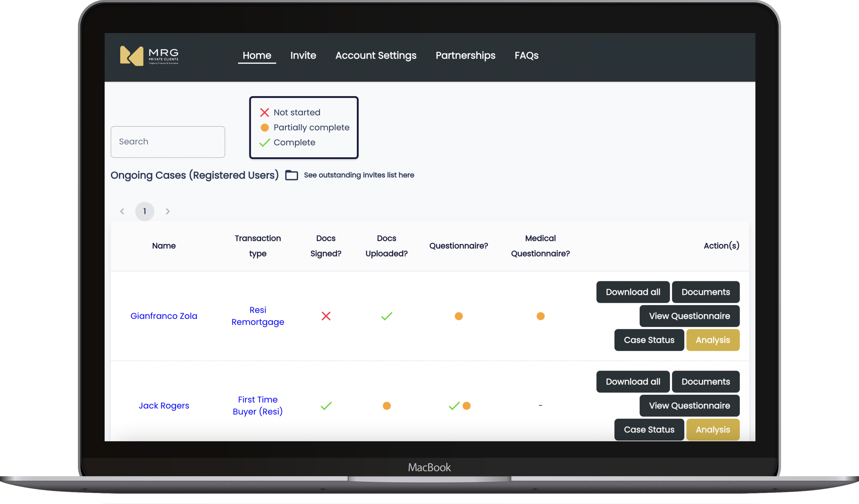This screenshot has height=504, width=859.
Task: Open gold Analysis button for Gianfranco Zola
Action: (712, 340)
